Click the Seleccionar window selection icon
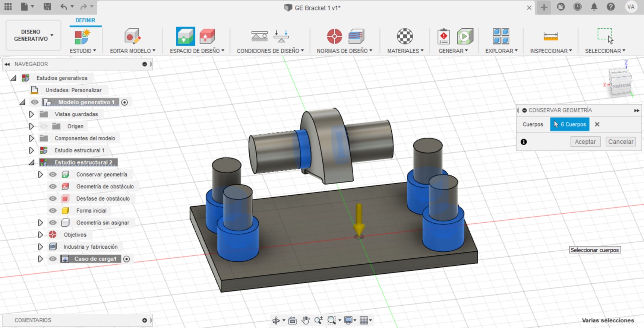The width and height of the screenshot is (644, 328). pyautogui.click(x=605, y=35)
